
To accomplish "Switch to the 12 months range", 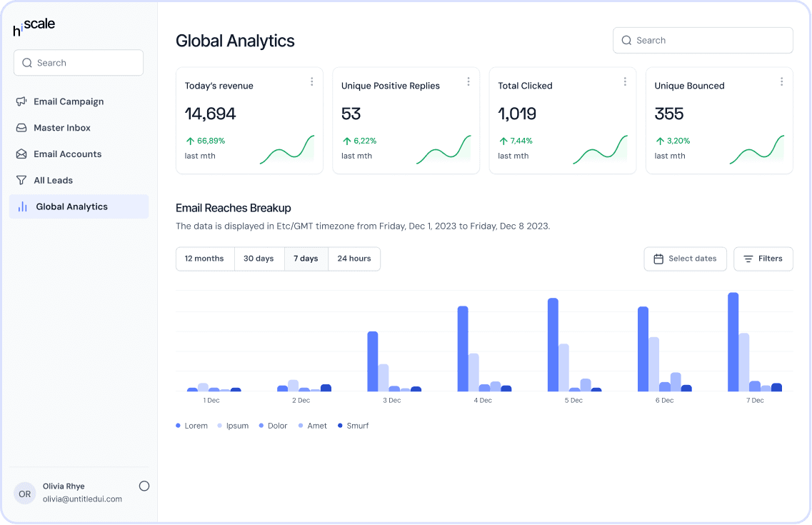I will (204, 259).
